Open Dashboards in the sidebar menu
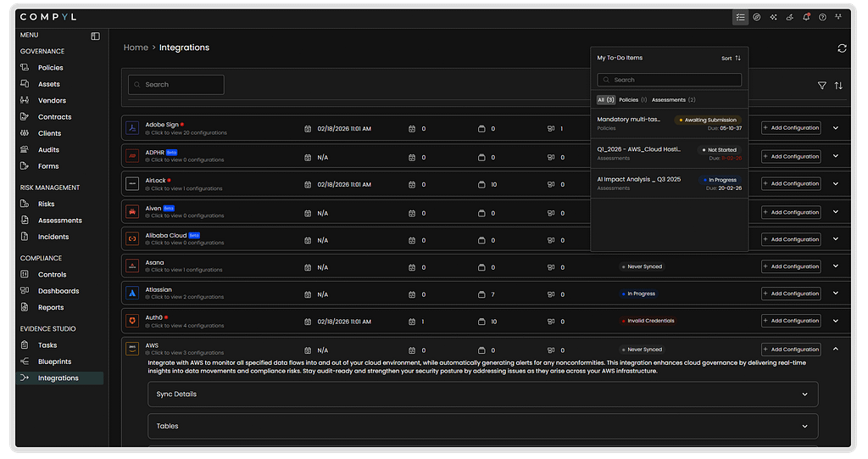The width and height of the screenshot is (868, 459). coord(58,291)
